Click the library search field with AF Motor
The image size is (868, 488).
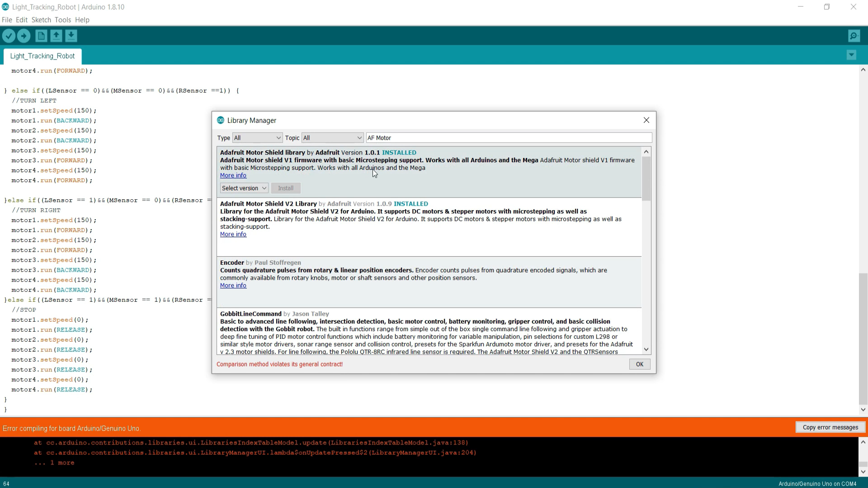(509, 138)
